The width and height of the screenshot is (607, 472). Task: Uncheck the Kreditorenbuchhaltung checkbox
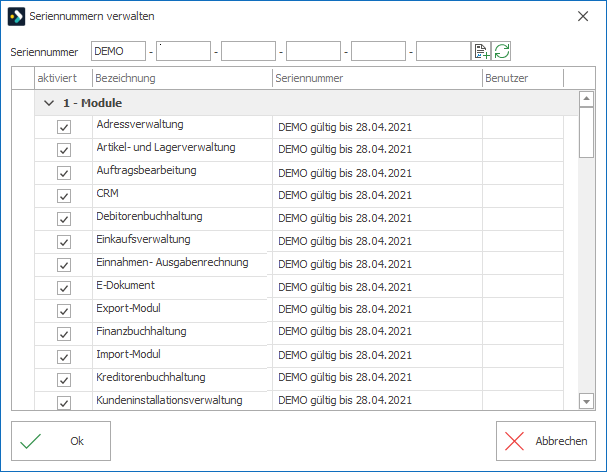[x=64, y=380]
